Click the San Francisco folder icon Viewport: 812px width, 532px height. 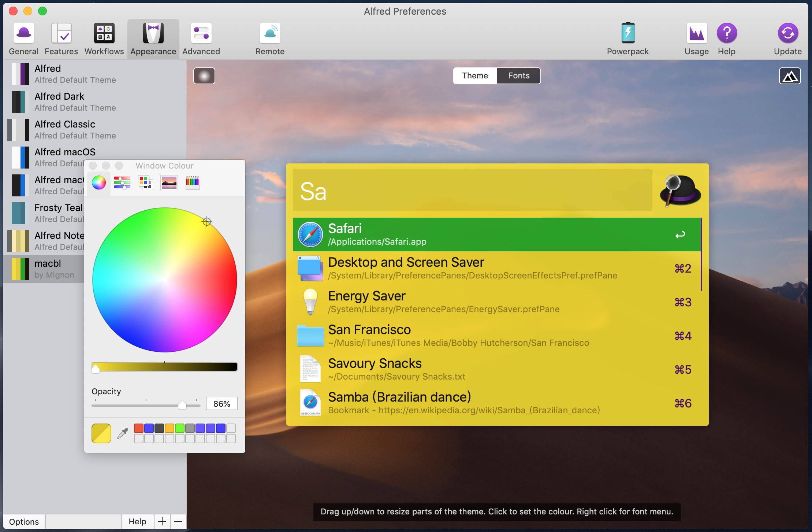(x=310, y=336)
